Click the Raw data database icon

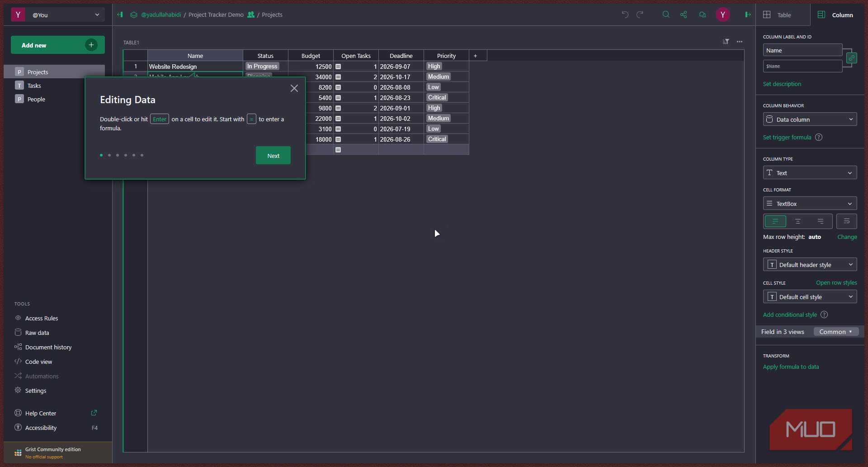[x=18, y=332]
